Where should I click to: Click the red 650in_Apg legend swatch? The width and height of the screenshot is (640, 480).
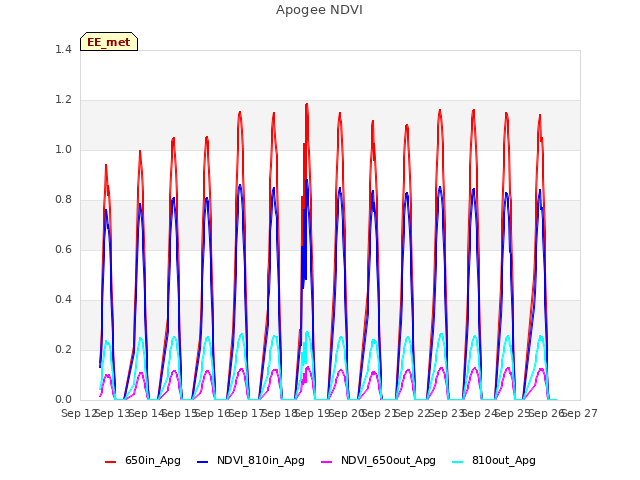click(x=111, y=462)
